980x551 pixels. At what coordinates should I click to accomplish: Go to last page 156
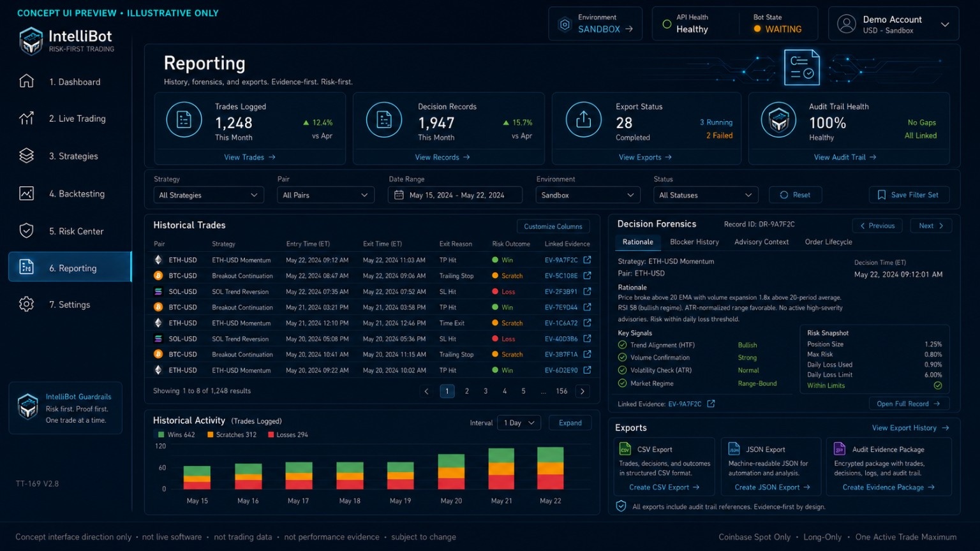561,391
